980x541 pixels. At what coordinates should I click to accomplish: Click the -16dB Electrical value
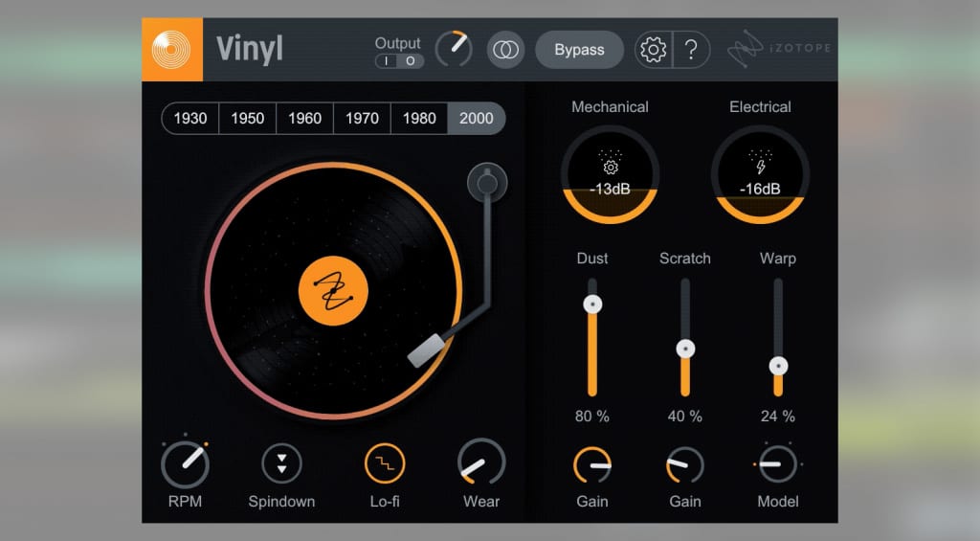coord(760,189)
